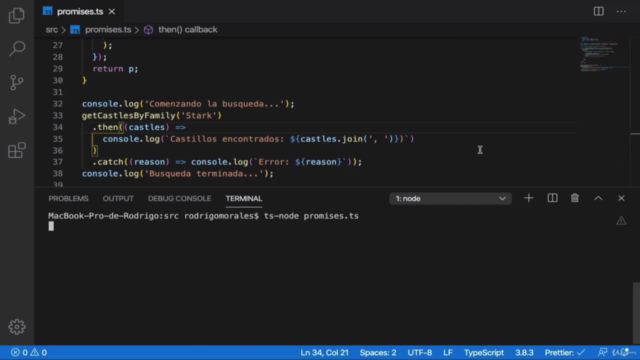Click 'Busqueda terminada...' string on line 38
The image size is (640, 360).
(x=206, y=174)
